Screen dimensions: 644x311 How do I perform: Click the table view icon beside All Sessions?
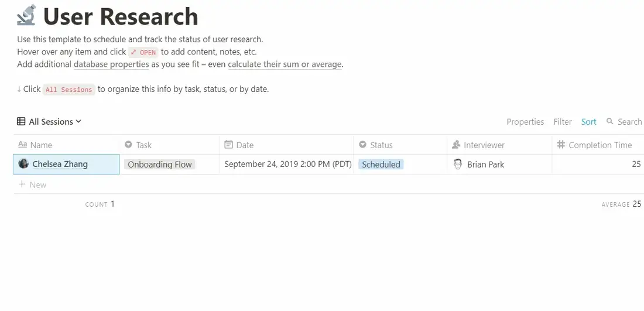[21, 122]
